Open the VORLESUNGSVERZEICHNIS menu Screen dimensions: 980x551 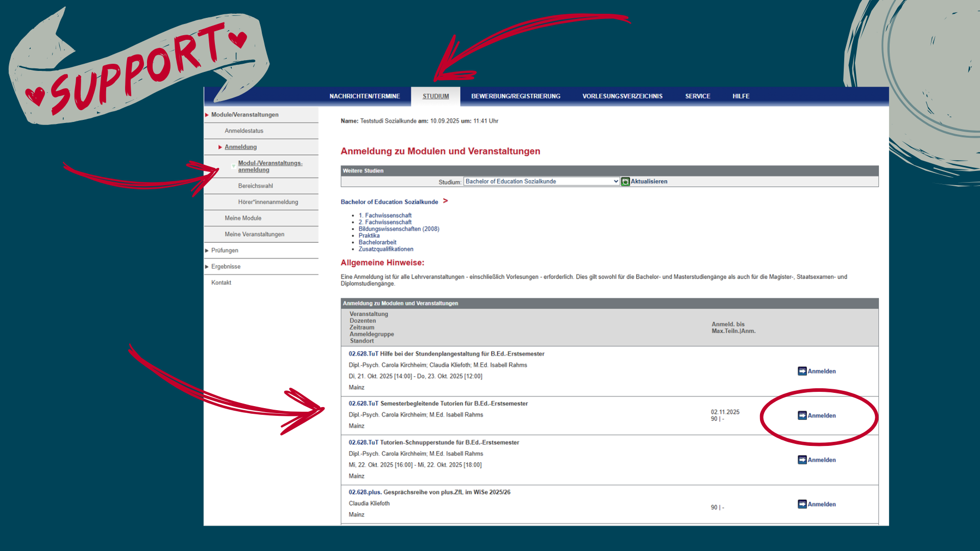point(622,96)
